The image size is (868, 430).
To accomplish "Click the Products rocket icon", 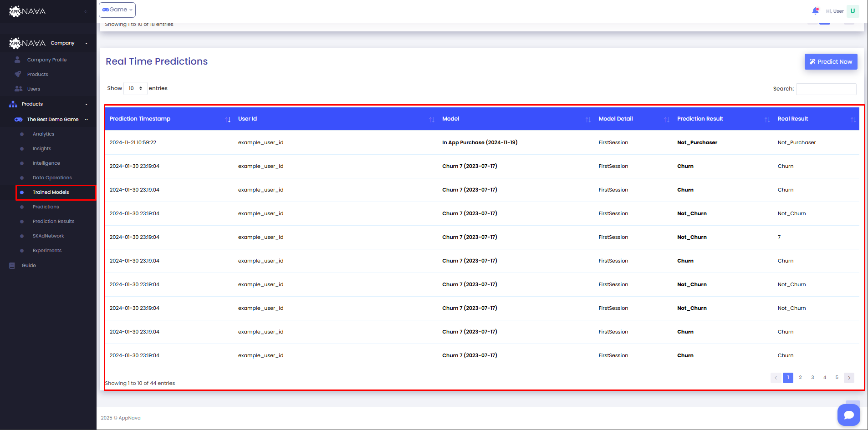I will [18, 74].
